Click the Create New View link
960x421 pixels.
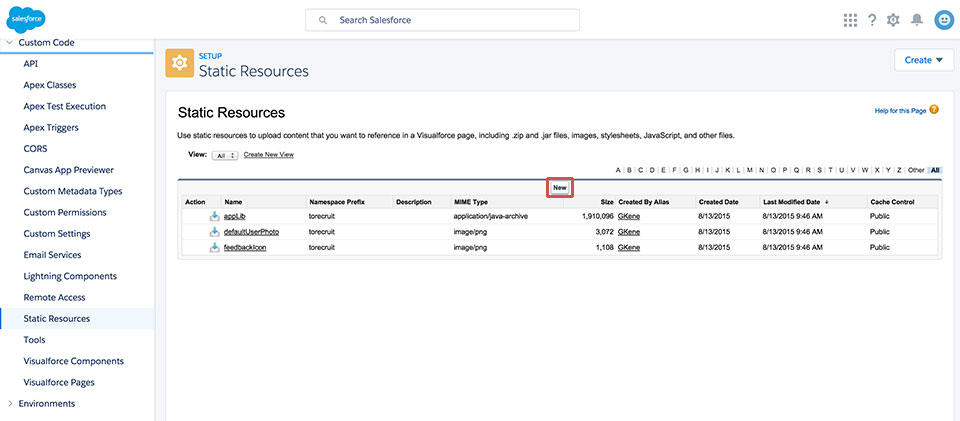pos(269,155)
